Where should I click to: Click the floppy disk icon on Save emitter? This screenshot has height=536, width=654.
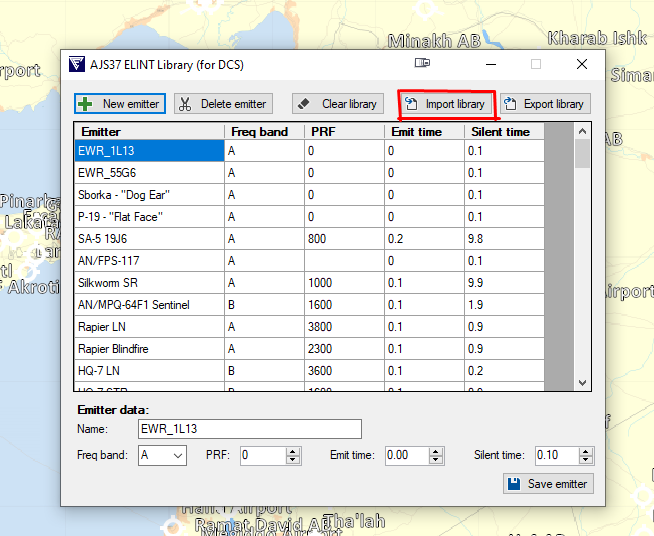point(514,483)
